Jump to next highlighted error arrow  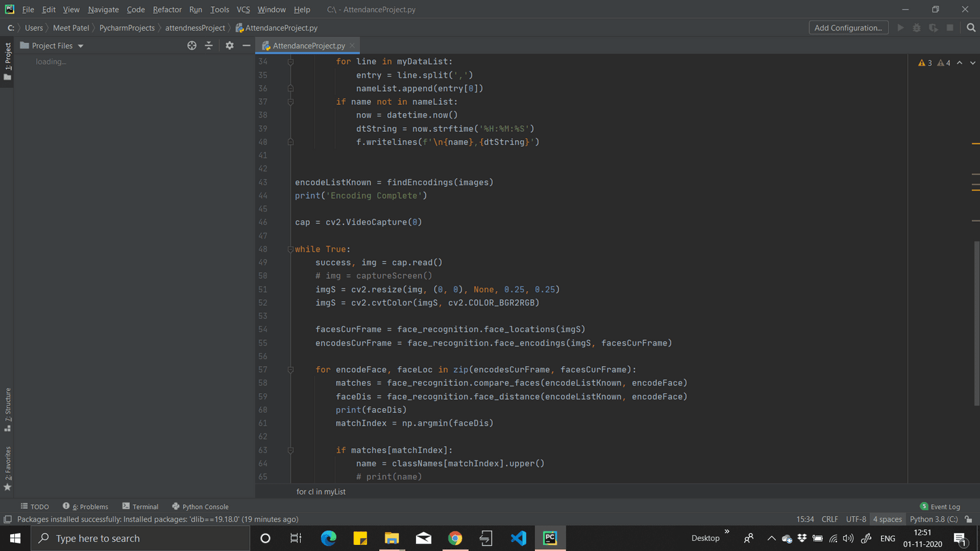tap(972, 63)
